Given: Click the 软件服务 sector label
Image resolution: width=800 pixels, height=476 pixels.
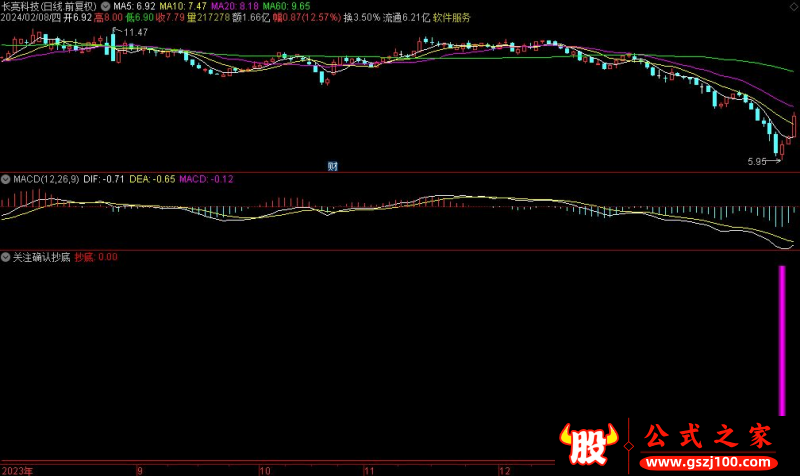Looking at the screenshot, I should (453, 18).
